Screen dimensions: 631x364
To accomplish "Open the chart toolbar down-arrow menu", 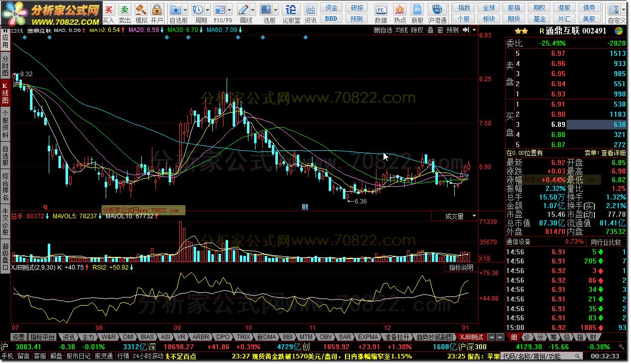I will tap(475, 30).
